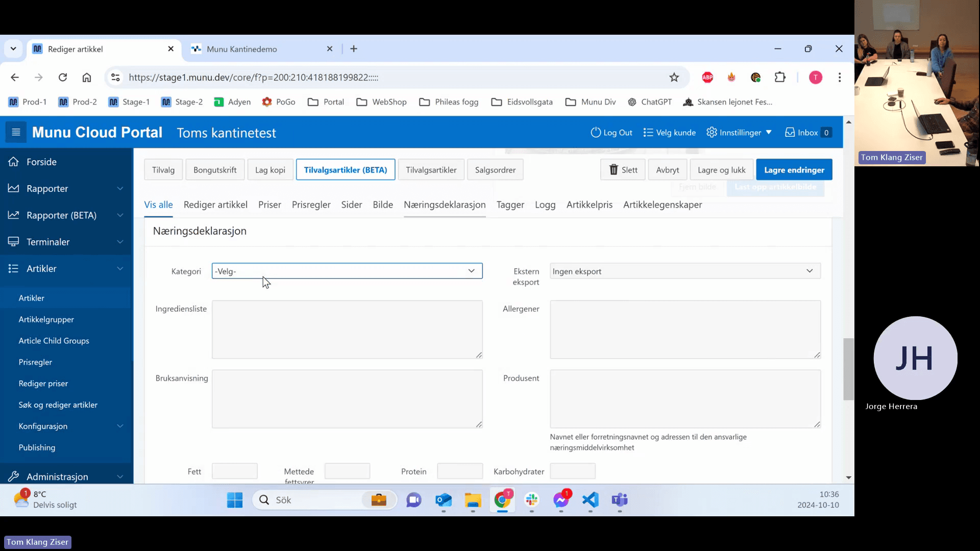Click into the Ingrediensliste text area
The height and width of the screenshot is (551, 980).
(x=347, y=330)
